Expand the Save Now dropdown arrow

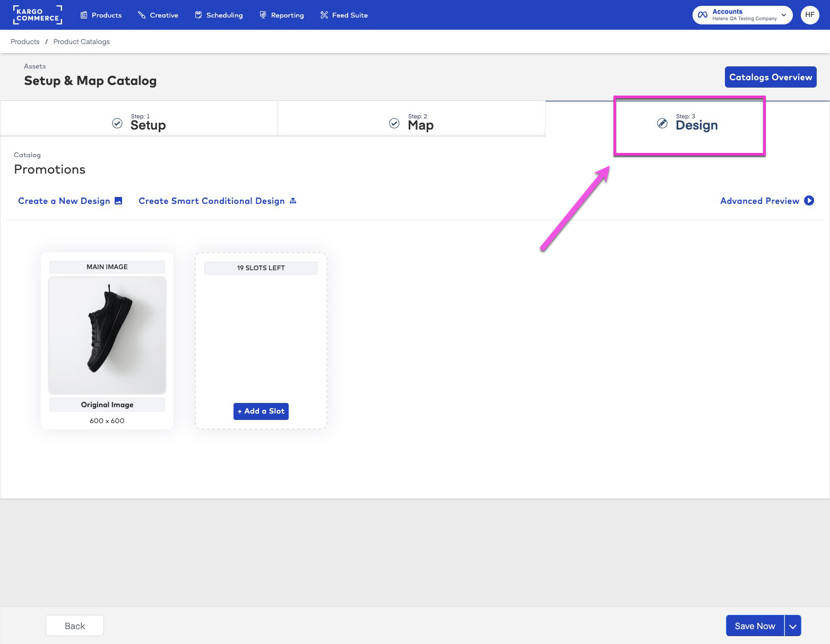click(x=792, y=625)
